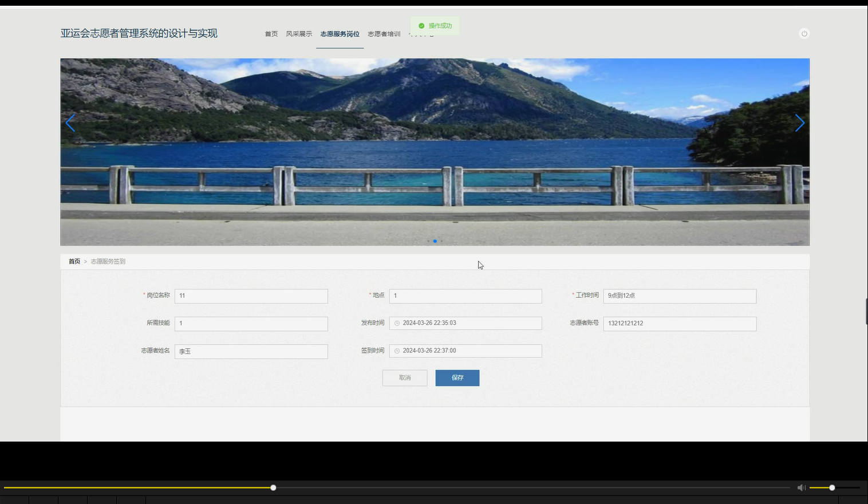Click the 保存 save button
Viewport: 868px width, 504px height.
pos(457,378)
